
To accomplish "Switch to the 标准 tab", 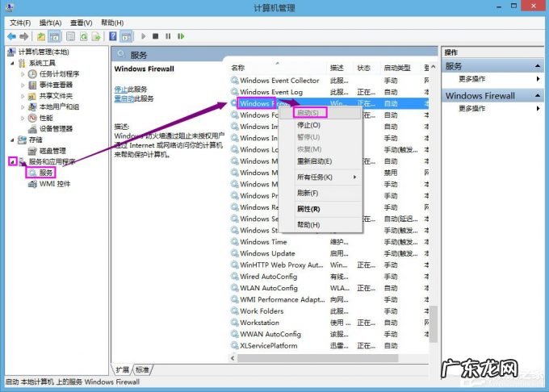I will click(142, 369).
